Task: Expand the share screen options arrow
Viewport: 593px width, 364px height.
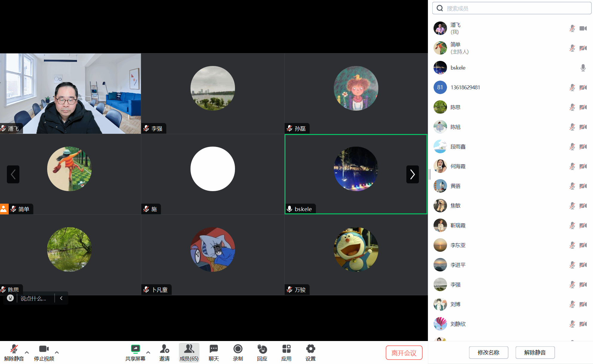Action: click(x=148, y=352)
